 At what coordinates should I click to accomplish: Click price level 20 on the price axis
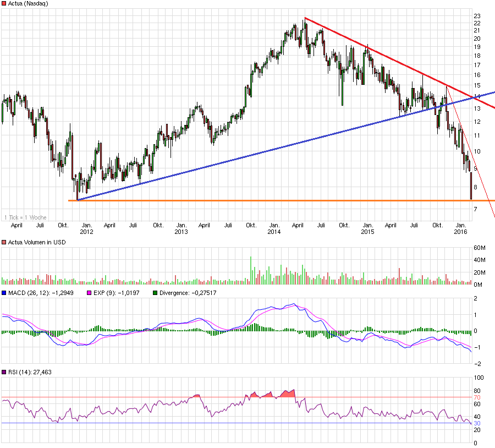coord(477,39)
